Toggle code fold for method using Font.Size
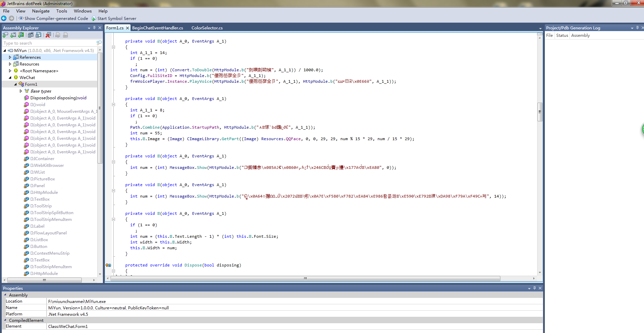 (x=113, y=219)
